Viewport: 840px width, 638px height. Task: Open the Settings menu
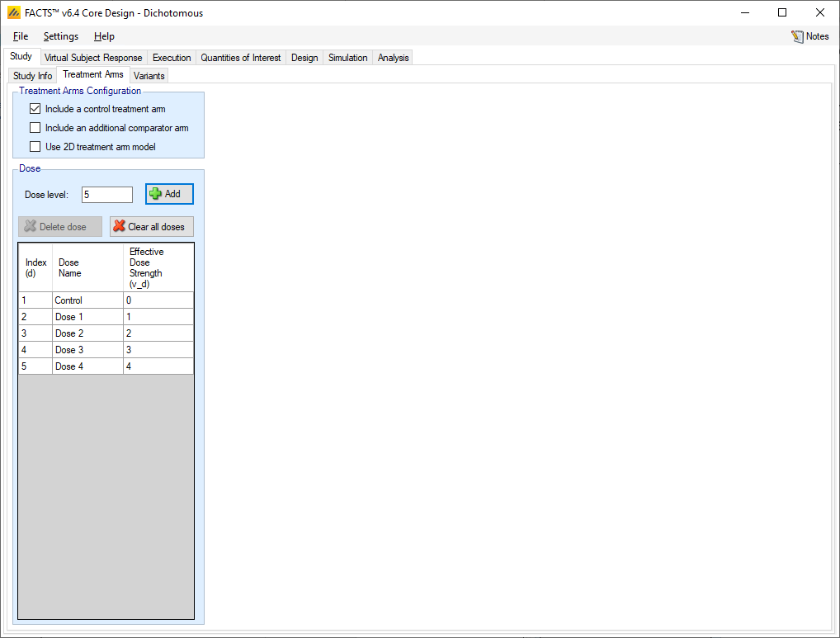pos(61,36)
